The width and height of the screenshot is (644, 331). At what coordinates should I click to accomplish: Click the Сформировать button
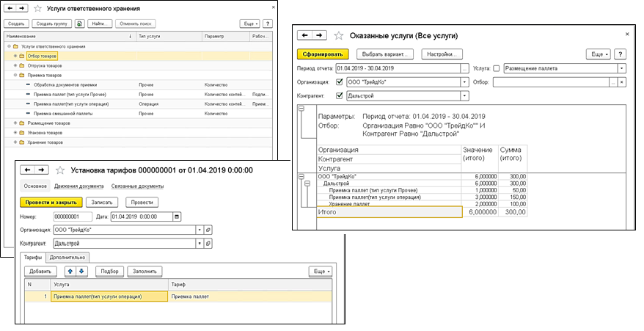[x=323, y=54]
